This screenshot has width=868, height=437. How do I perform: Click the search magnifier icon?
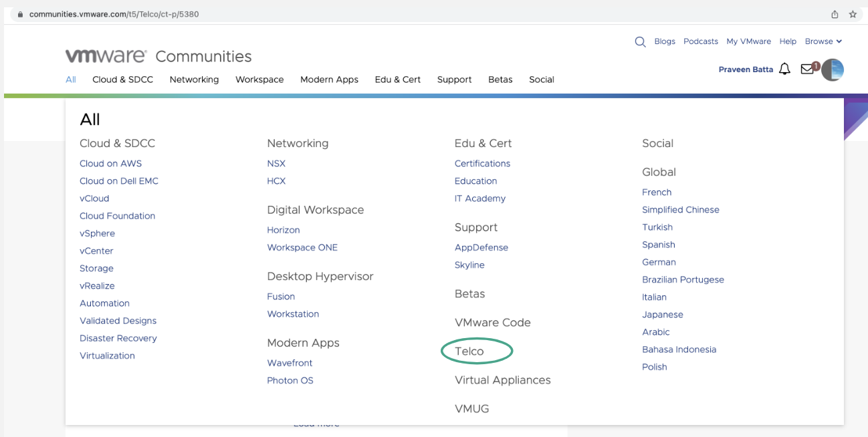point(640,41)
